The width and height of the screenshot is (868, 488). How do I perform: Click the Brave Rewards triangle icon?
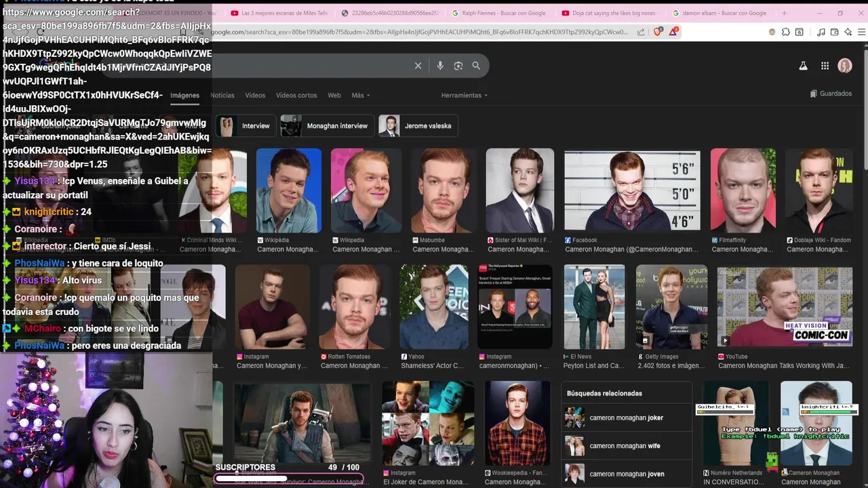click(x=673, y=31)
